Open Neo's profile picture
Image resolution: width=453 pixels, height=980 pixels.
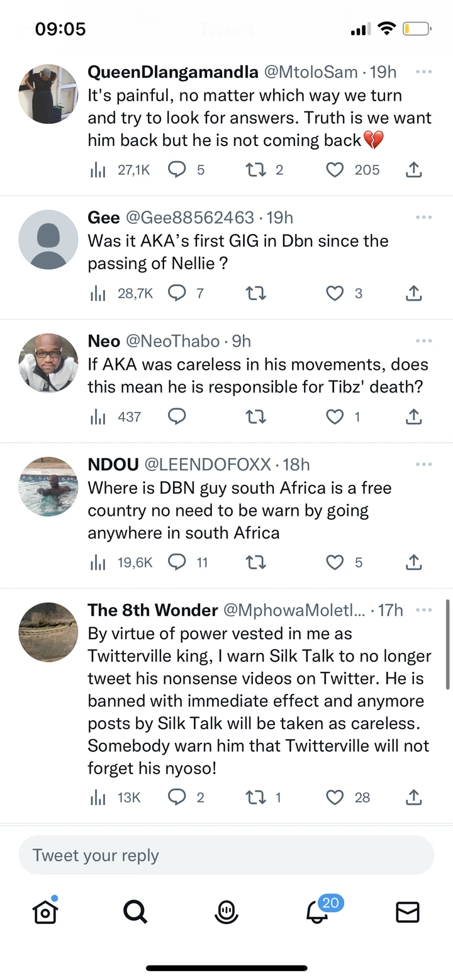[x=48, y=363]
